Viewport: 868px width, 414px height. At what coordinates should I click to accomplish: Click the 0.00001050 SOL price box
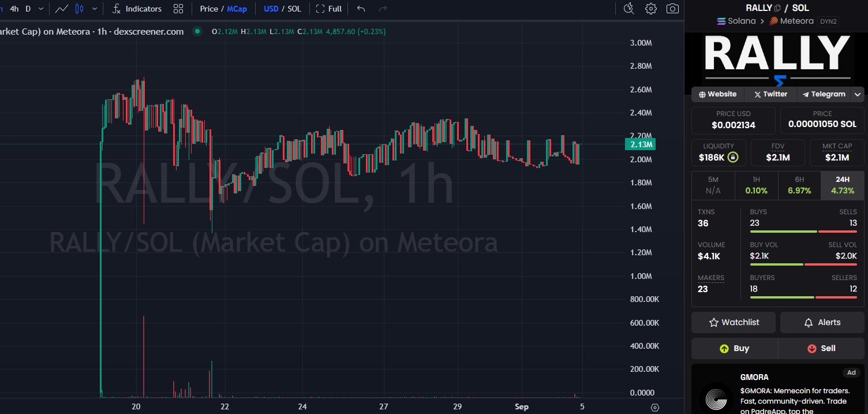click(822, 120)
